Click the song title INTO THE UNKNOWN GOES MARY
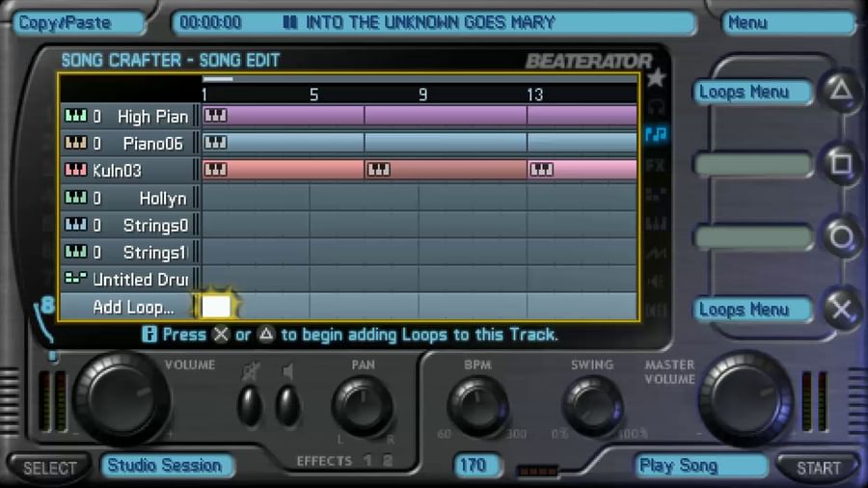The width and height of the screenshot is (868, 488). [430, 23]
